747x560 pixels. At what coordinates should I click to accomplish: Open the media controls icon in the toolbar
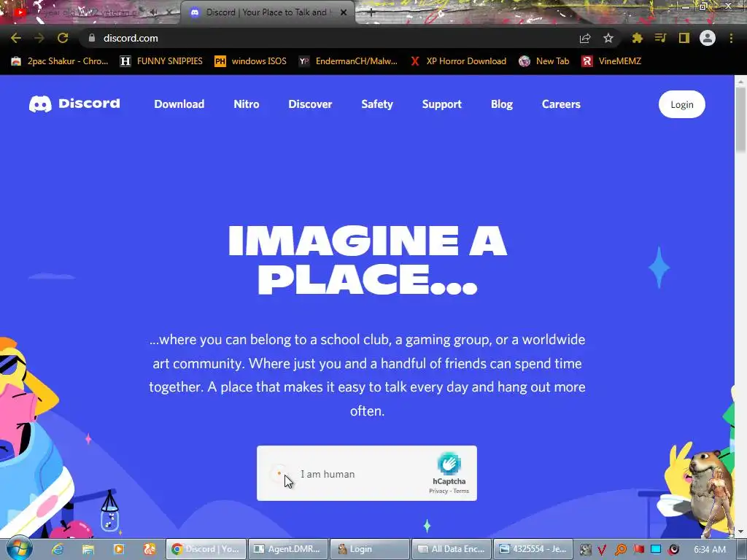[x=660, y=38]
